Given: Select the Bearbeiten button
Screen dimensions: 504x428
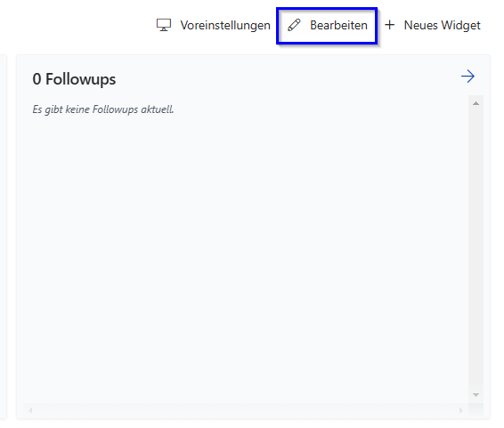Looking at the screenshot, I should (x=327, y=26).
